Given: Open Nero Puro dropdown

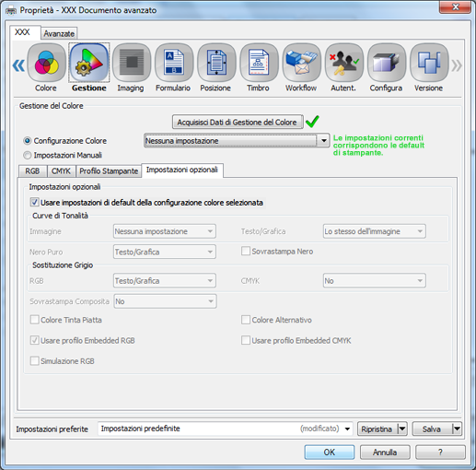Looking at the screenshot, I should 165,252.
